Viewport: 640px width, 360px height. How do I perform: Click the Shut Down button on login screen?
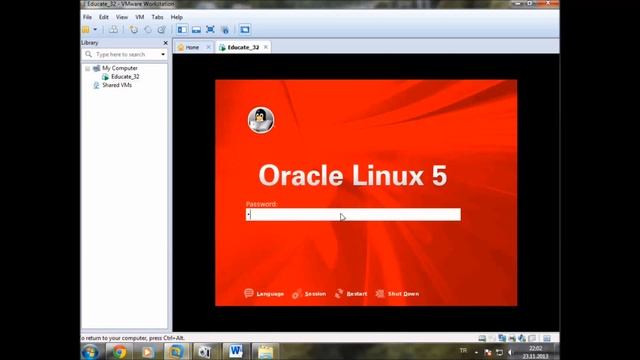tap(398, 293)
